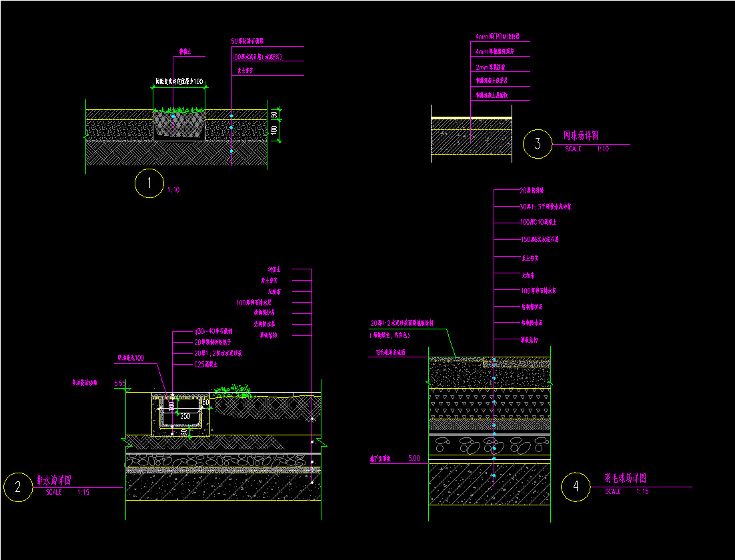Select the "4mm厚EPDM" layer label
Screen dimensions: 735x560
pos(498,36)
